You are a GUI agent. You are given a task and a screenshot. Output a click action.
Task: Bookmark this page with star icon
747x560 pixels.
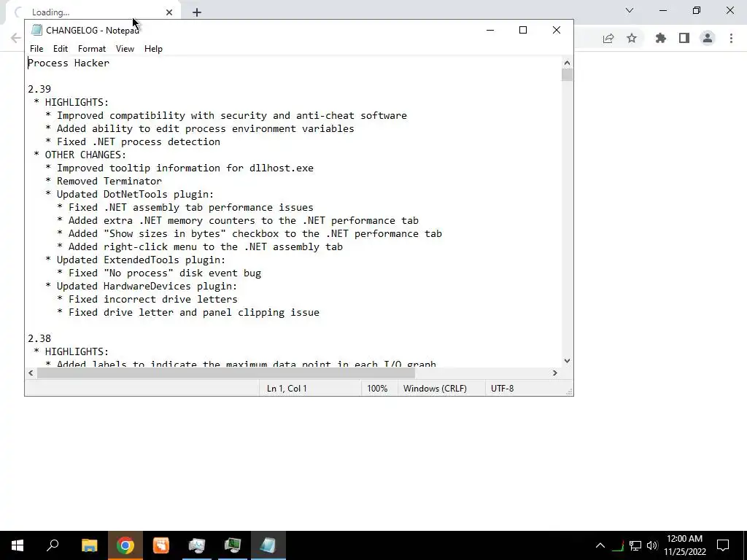pos(632,38)
